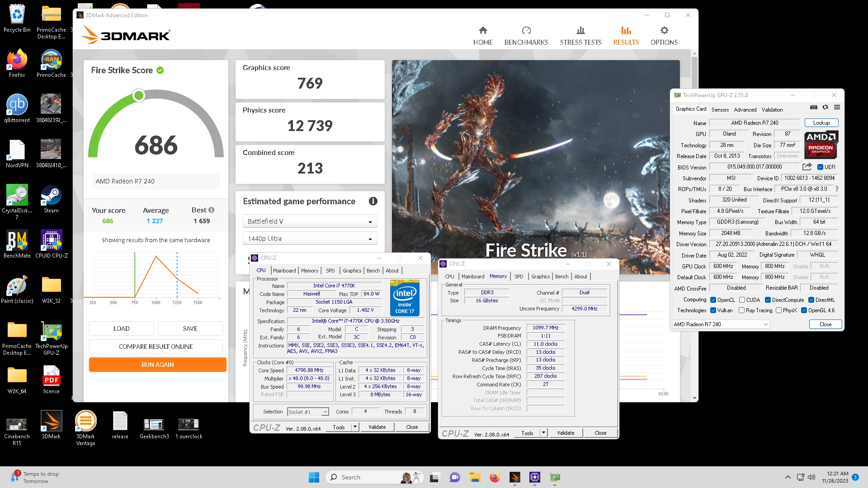Open CrystalDiskInfo desktop shortcut

pyautogui.click(x=17, y=201)
